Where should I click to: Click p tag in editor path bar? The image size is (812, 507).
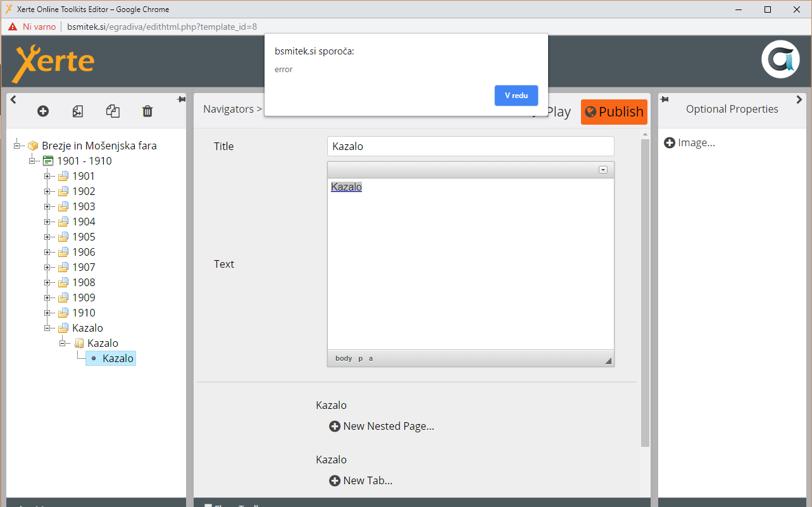tap(361, 358)
